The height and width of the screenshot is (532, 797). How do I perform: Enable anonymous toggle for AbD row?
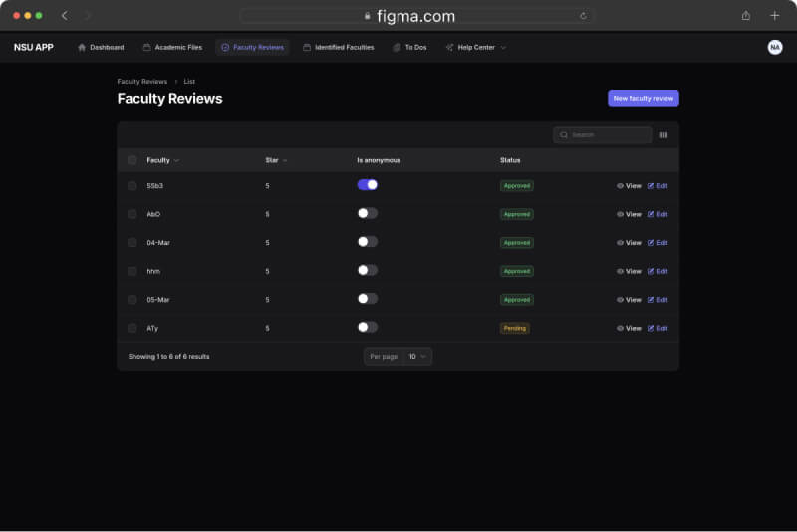click(367, 213)
